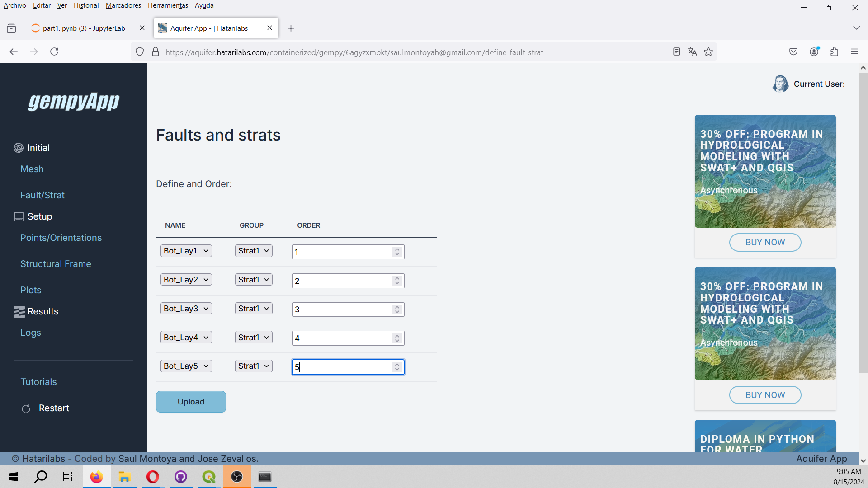
Task: Open the translate page icon
Action: point(693,52)
